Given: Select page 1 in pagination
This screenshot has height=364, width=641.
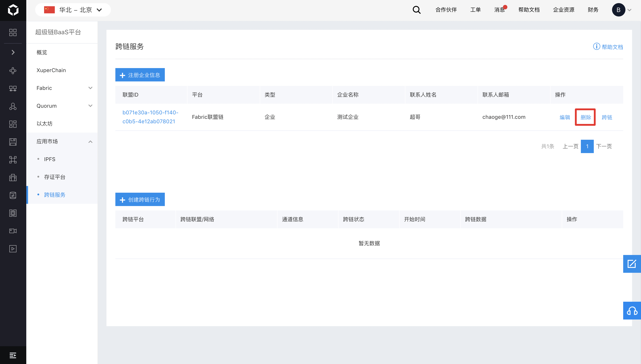Looking at the screenshot, I should point(587,146).
